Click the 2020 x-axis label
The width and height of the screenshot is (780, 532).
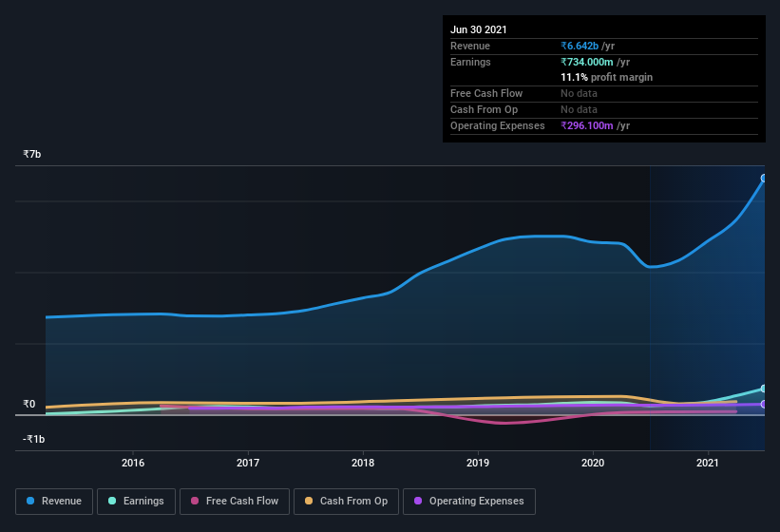(x=593, y=463)
